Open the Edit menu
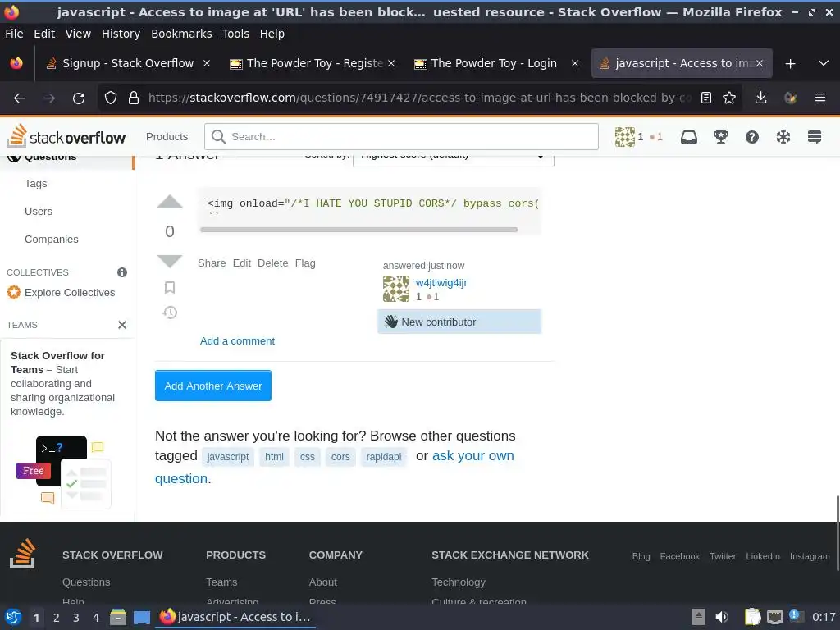 tap(44, 34)
